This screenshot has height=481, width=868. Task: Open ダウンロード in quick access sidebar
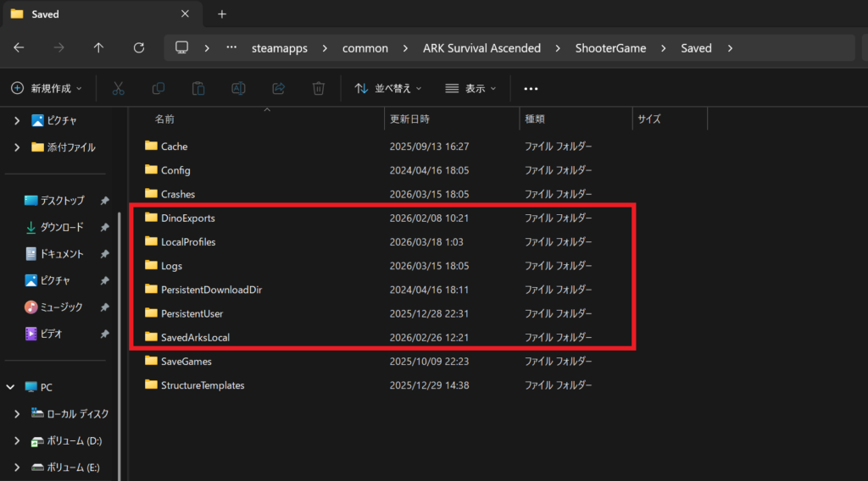[62, 227]
